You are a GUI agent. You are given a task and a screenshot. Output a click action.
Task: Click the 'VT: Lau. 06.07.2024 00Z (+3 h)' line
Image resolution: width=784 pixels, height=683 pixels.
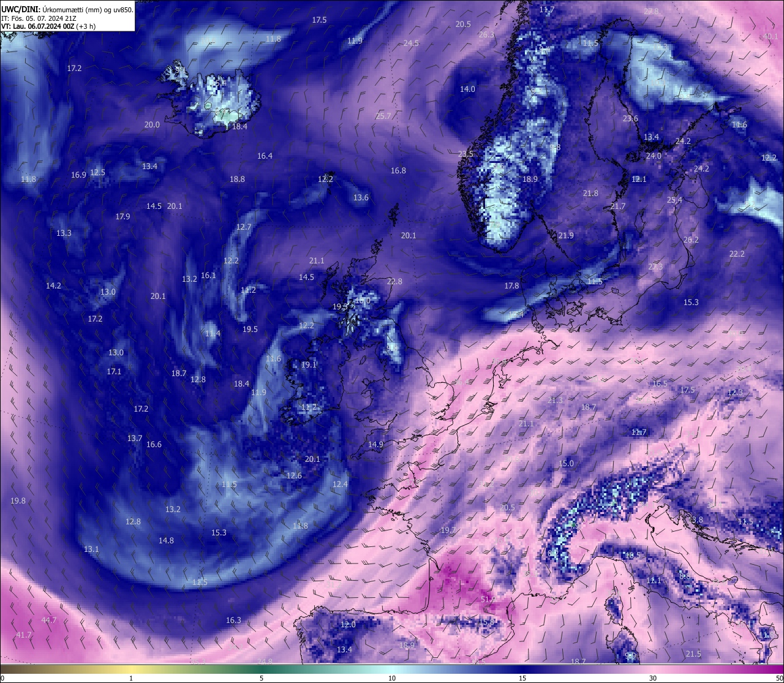point(48,26)
